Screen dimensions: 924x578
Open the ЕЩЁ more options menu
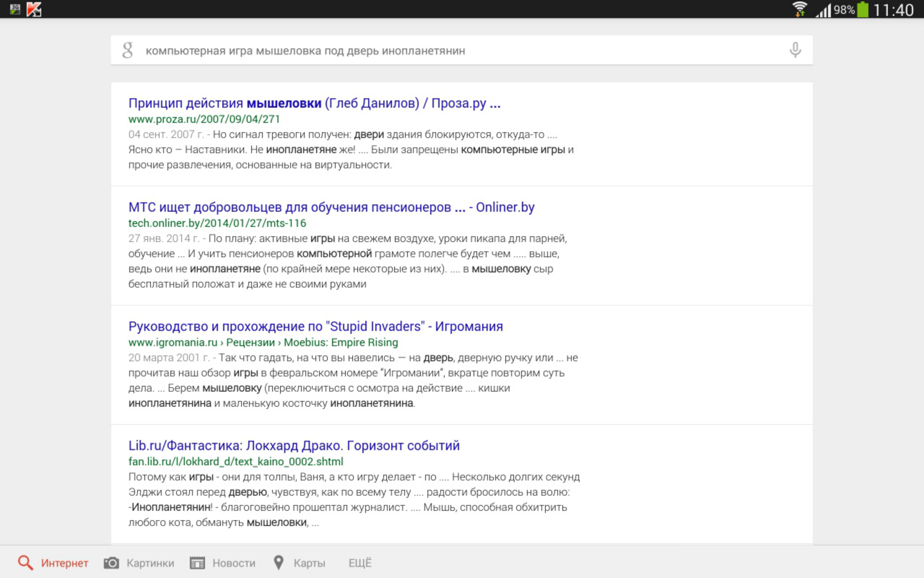pyautogui.click(x=360, y=563)
